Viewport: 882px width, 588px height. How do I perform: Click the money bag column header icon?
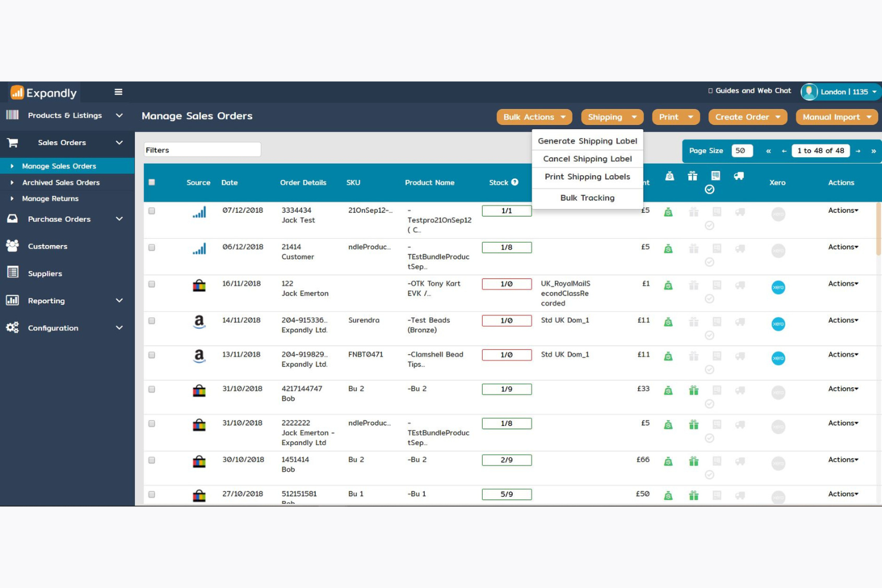[x=670, y=176]
